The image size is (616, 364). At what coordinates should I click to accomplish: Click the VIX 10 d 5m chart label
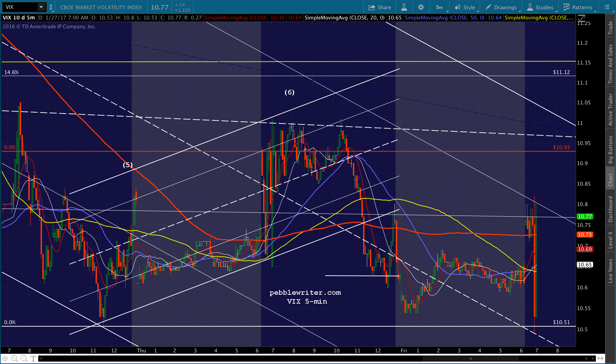tap(19, 17)
